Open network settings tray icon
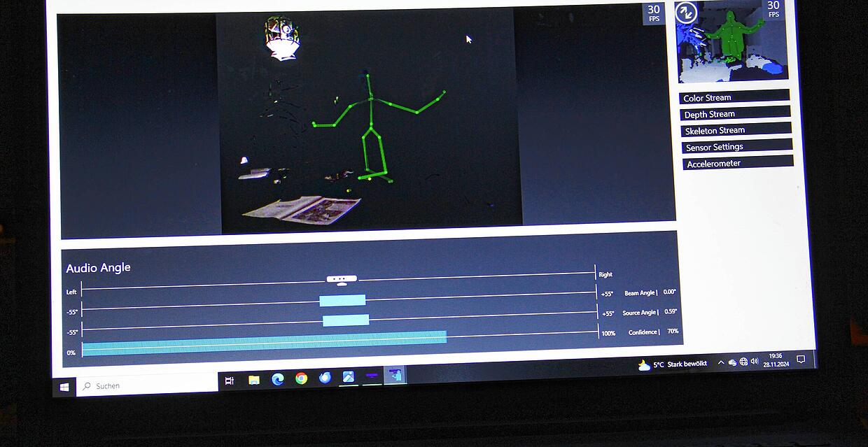Image resolution: width=868 pixels, height=447 pixels. pyautogui.click(x=743, y=362)
